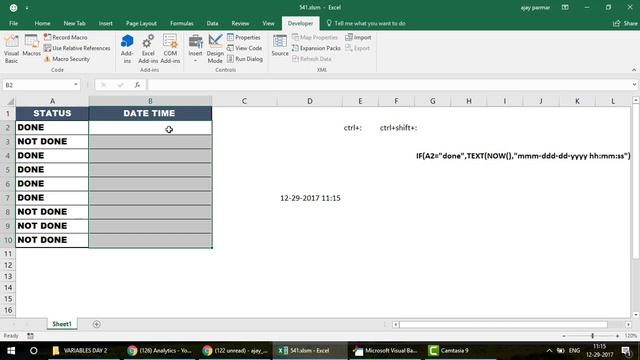Select the DATE TIME header cell
Viewport: 640px width, 360px height.
(150, 113)
